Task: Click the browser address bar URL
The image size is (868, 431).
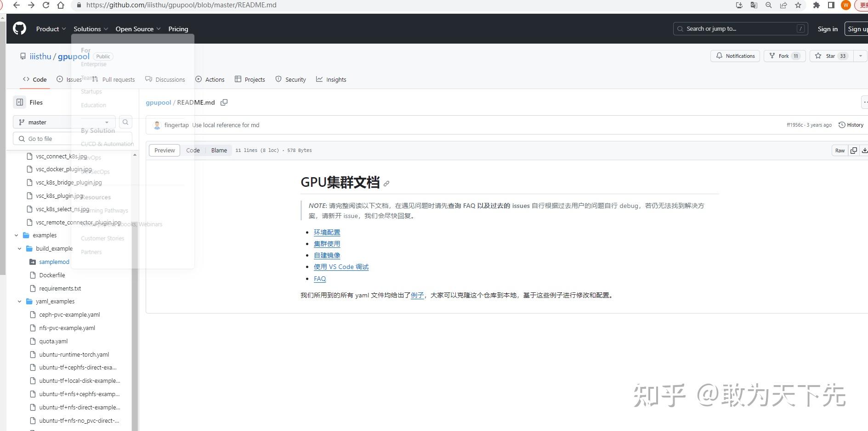Action: click(182, 5)
